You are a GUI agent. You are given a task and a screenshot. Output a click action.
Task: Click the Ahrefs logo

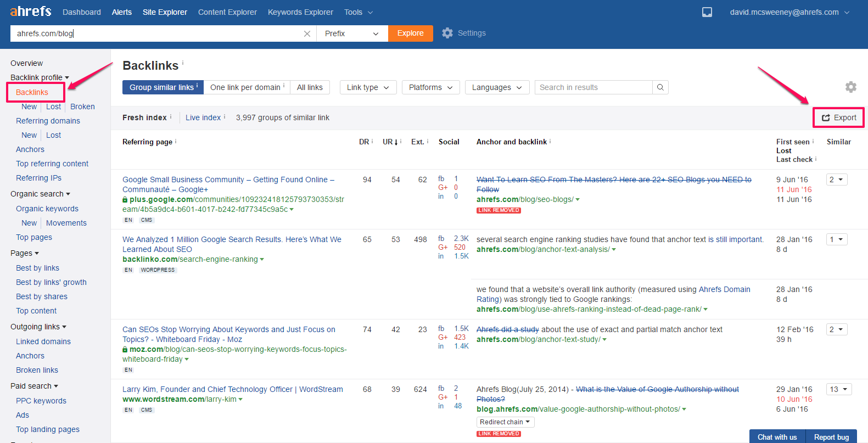click(31, 12)
